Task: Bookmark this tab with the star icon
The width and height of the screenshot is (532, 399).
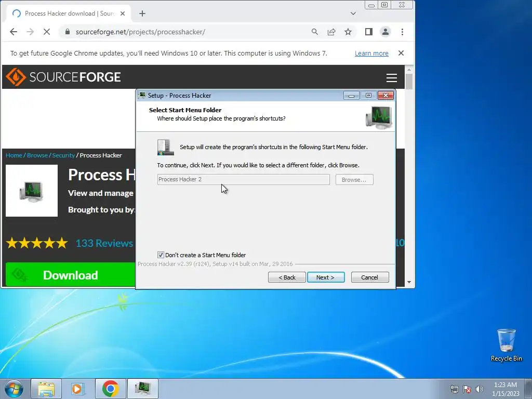Action: [348, 32]
